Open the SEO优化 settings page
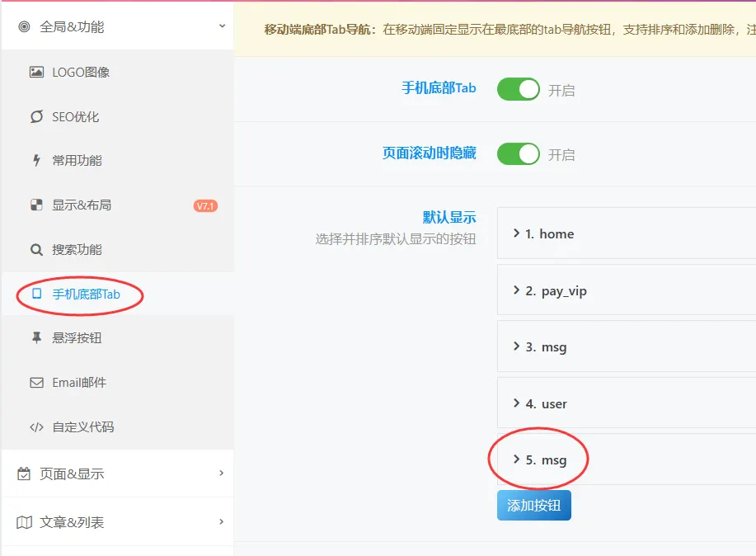This screenshot has width=756, height=556. (118, 116)
